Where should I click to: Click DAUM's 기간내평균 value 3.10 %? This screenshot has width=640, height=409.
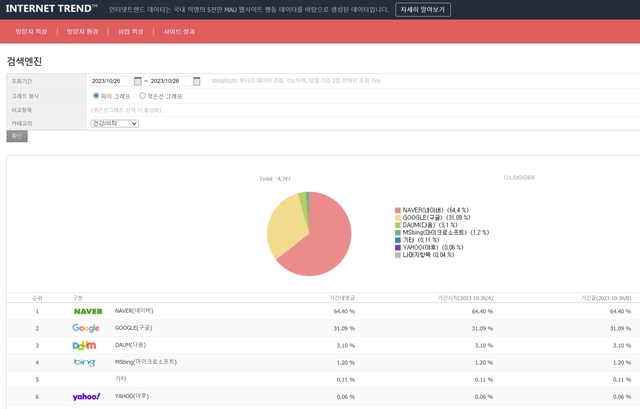[346, 346]
